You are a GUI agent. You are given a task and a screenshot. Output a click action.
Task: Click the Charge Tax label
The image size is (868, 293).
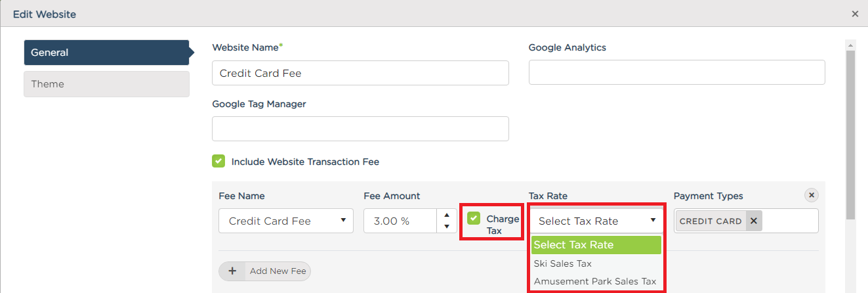tap(503, 225)
